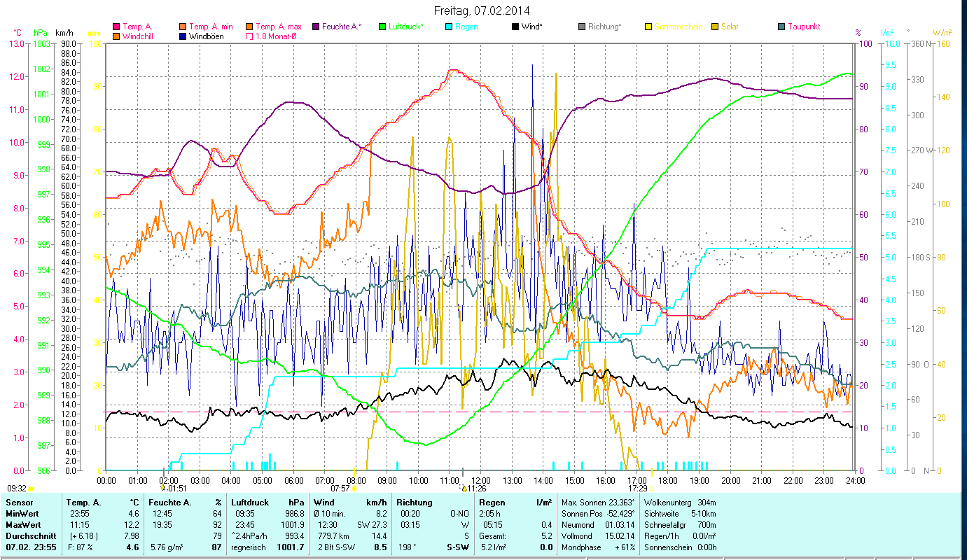This screenshot has height=560, width=967.
Task: Click the purple Feuchte A.* legend swatch
Action: pyautogui.click(x=315, y=27)
